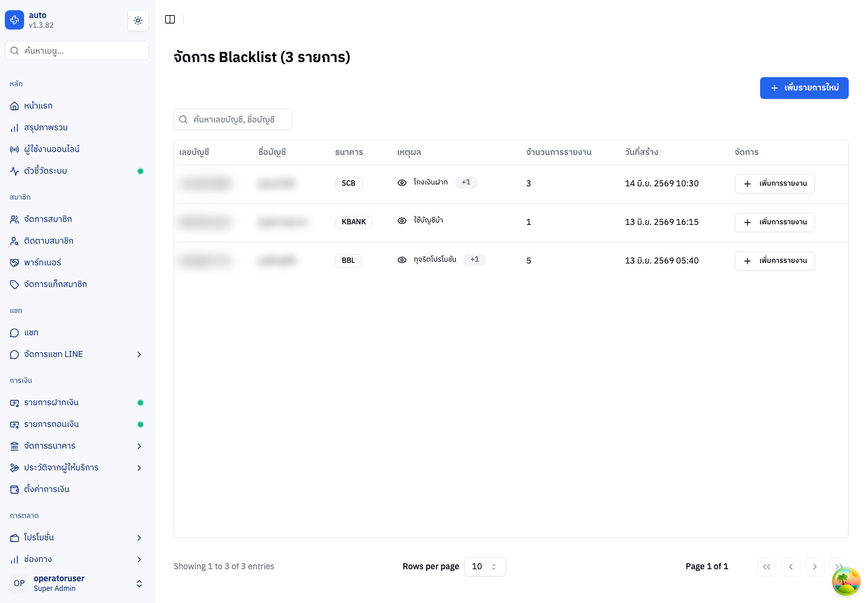View reason details eye icon for BBL row
The height and width of the screenshot is (603, 868).
click(402, 260)
